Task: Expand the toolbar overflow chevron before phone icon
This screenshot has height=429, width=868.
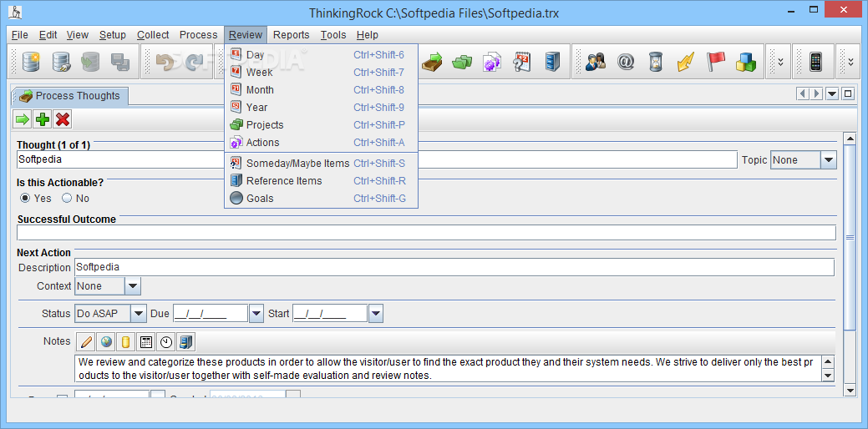Action: 780,62
